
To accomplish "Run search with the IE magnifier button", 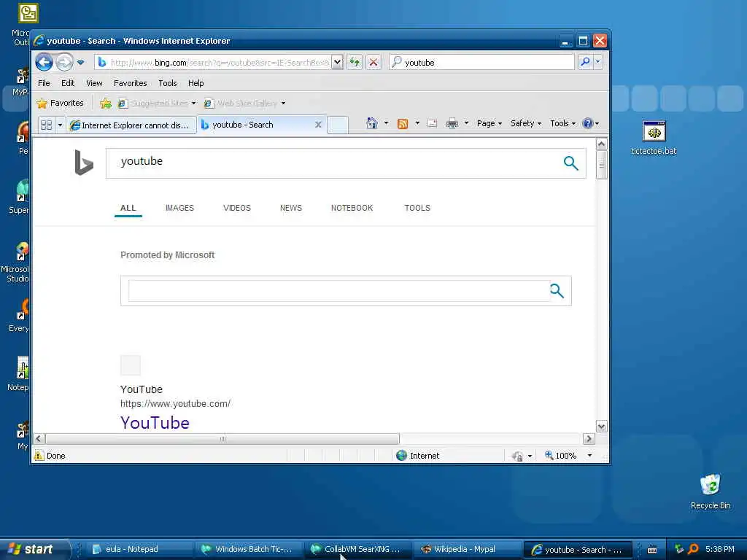I will 585,62.
